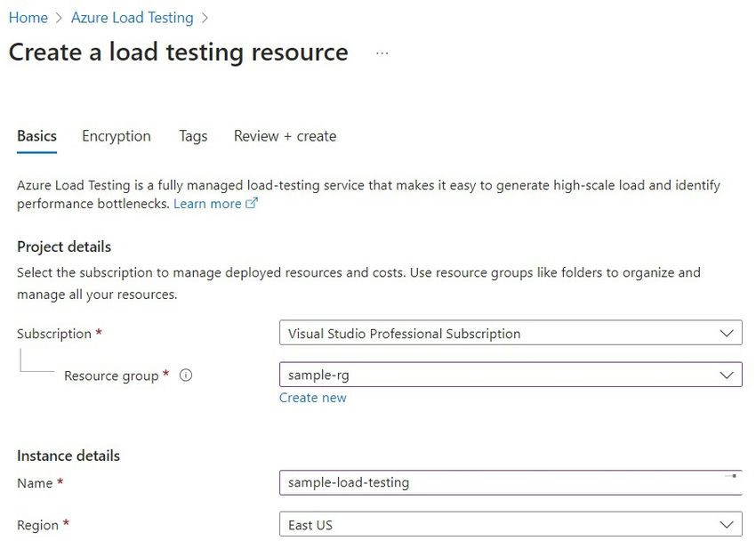Select the Basics tab
The image size is (756, 549).
tap(36, 136)
